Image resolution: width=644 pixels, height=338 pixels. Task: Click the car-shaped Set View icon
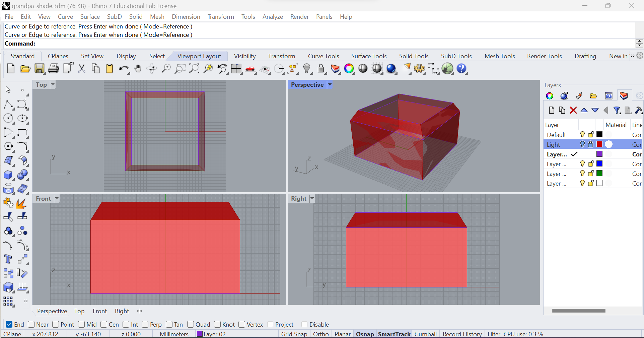(250, 69)
